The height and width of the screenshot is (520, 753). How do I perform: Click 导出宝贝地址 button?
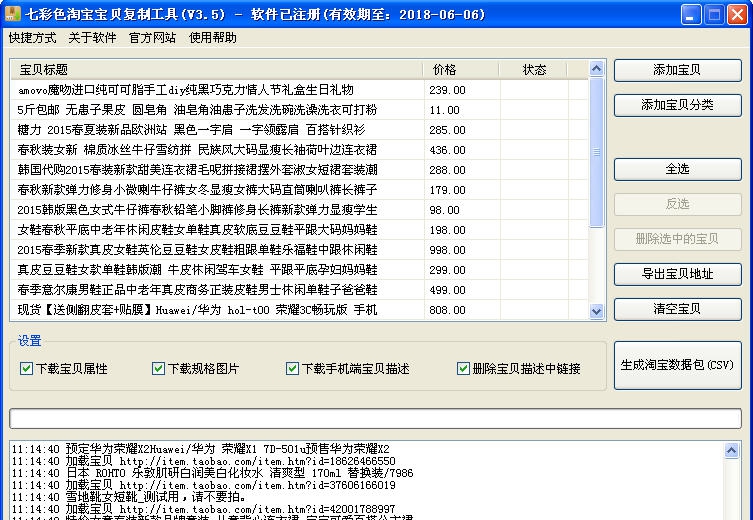[678, 274]
